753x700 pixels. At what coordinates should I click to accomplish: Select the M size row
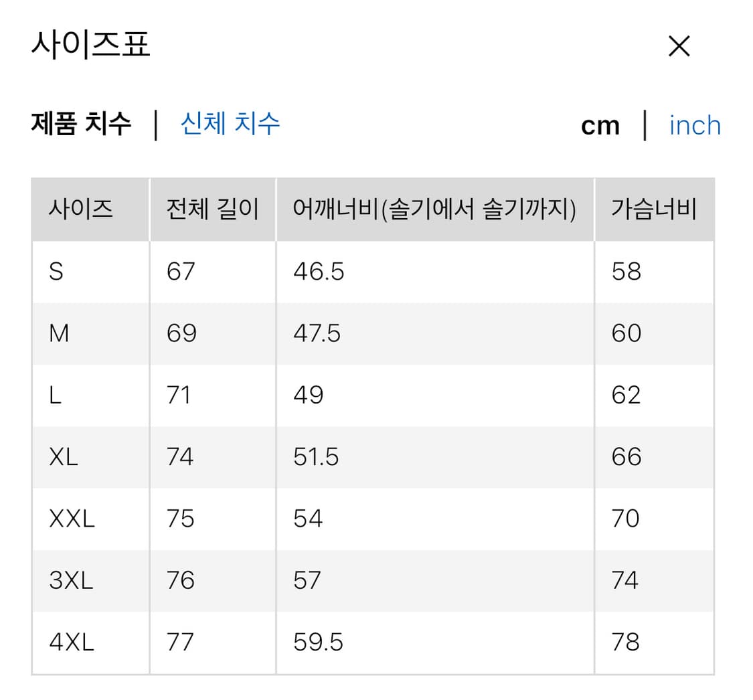[x=59, y=333]
